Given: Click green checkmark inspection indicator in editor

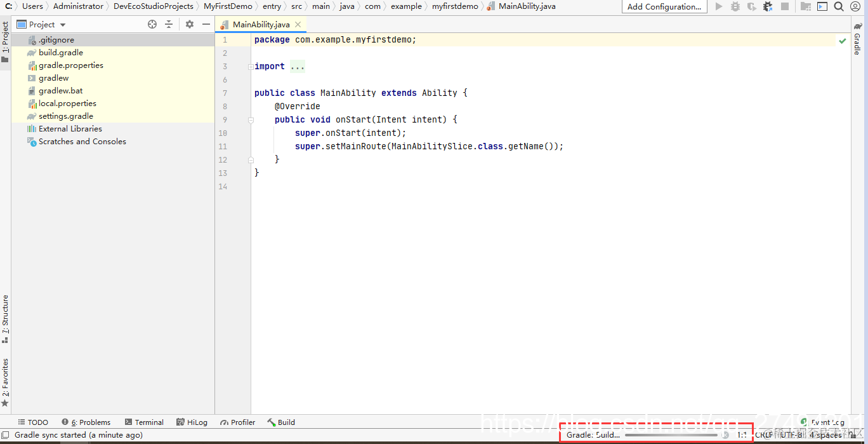Looking at the screenshot, I should [842, 41].
